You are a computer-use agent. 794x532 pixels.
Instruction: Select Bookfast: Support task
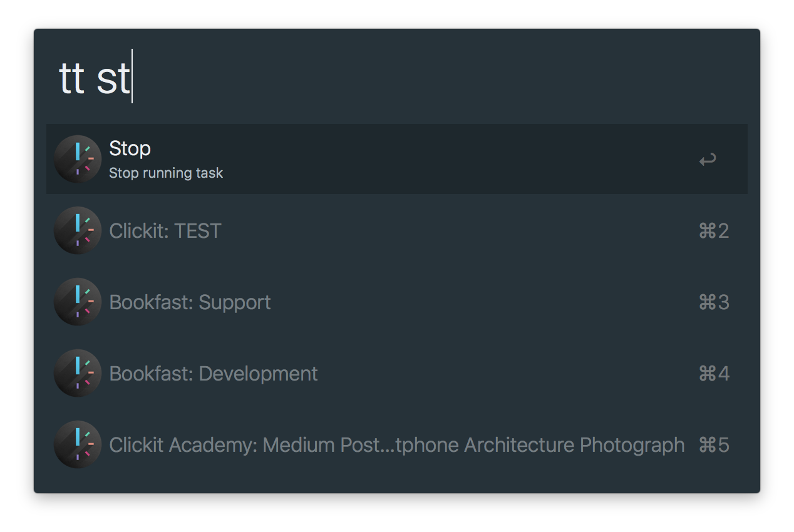pyautogui.click(x=396, y=302)
